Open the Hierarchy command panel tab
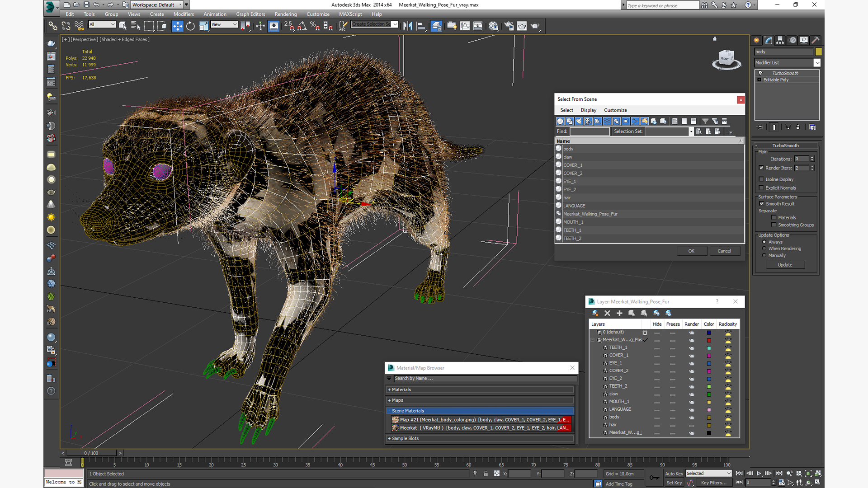This screenshot has width=868, height=488. click(x=780, y=40)
